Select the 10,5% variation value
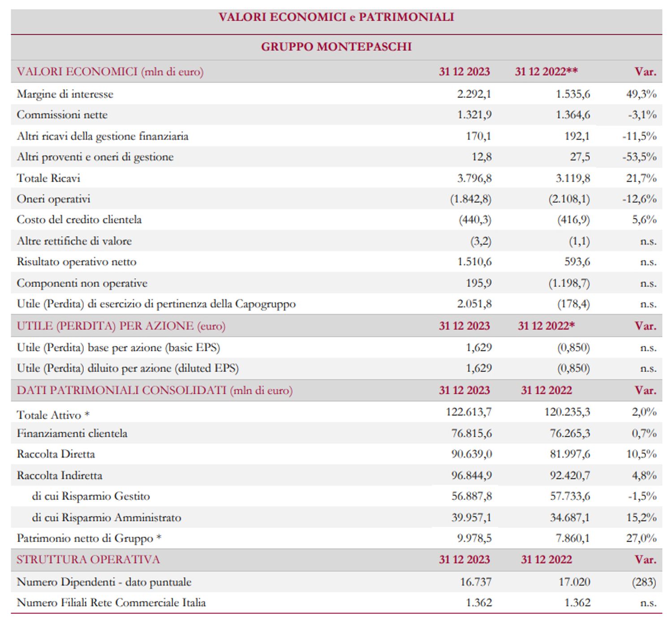Image resolution: width=672 pixels, height=625 pixels. 641,454
